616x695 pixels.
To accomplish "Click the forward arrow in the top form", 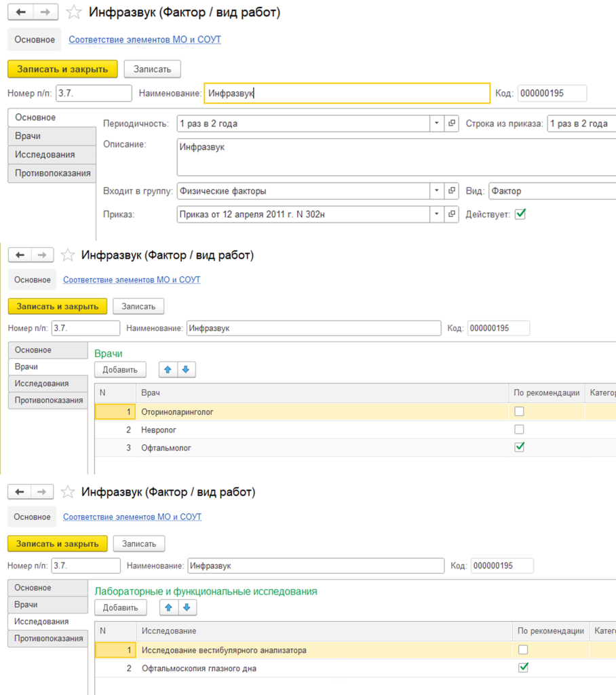I will [x=45, y=12].
